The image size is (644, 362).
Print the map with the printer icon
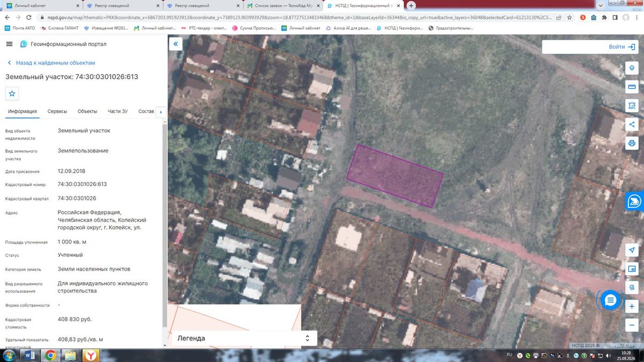point(632,143)
